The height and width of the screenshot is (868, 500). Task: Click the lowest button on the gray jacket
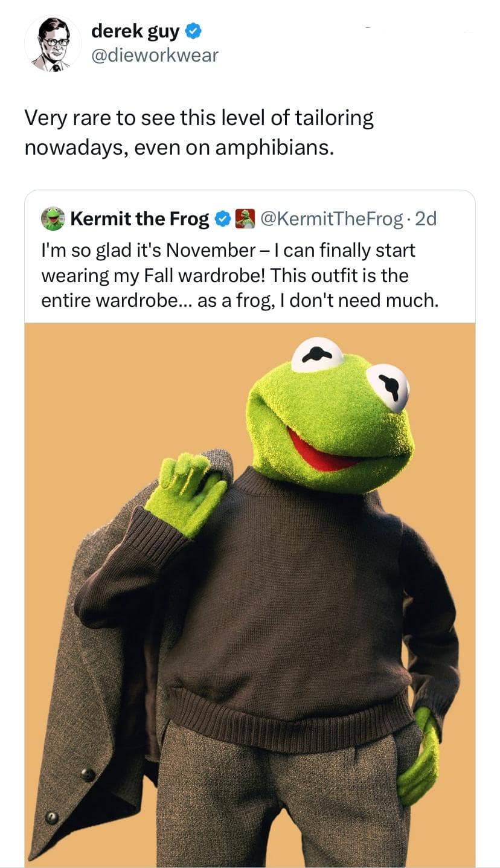tap(53, 817)
